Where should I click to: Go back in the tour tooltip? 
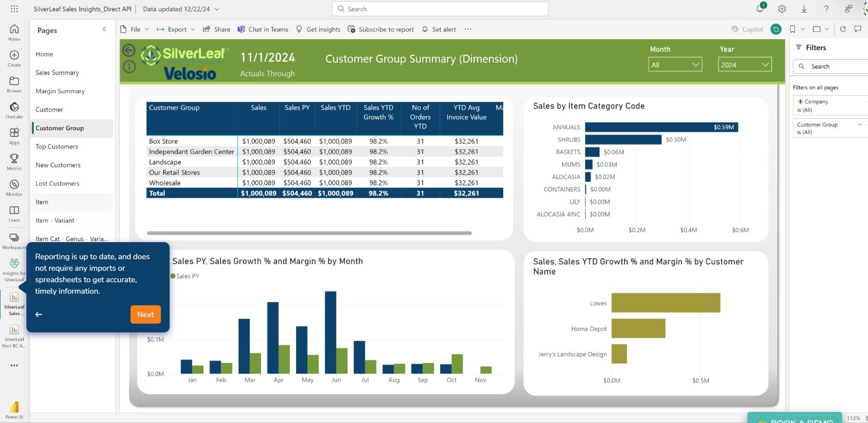click(39, 314)
